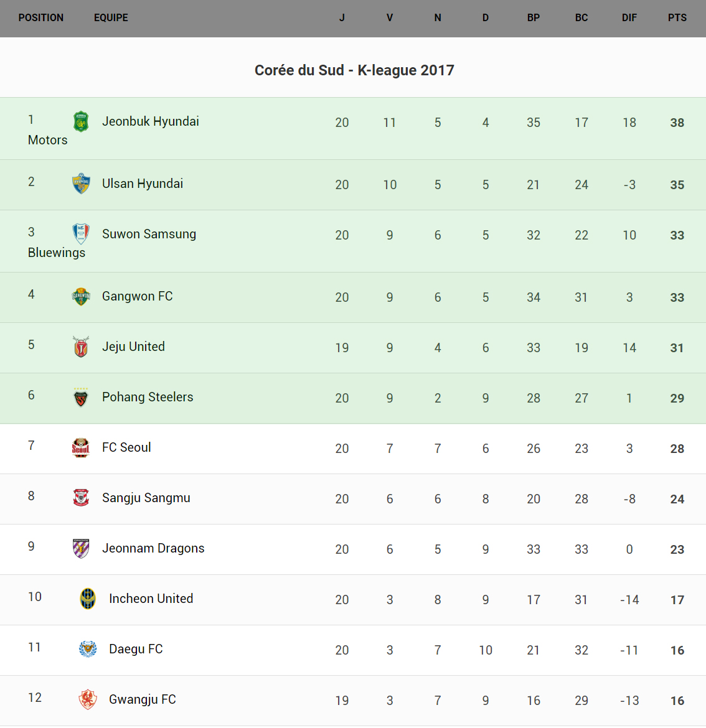The height and width of the screenshot is (728, 706).
Task: Click the FC Seoul team logo
Action: click(x=81, y=447)
